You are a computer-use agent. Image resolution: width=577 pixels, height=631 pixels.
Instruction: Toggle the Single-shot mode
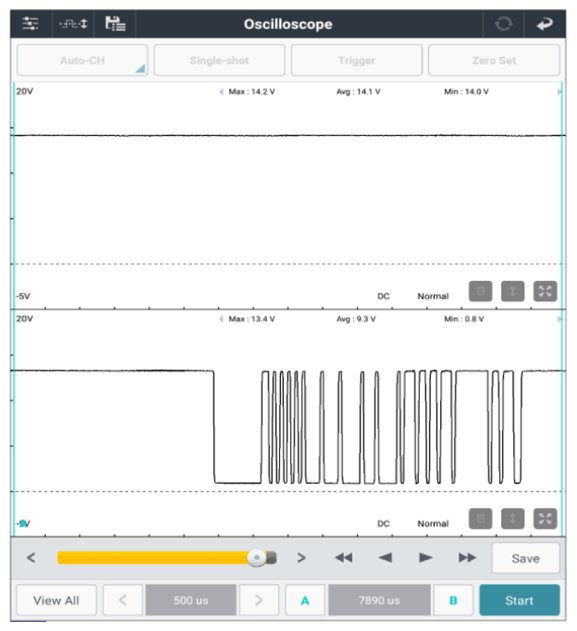tap(219, 60)
